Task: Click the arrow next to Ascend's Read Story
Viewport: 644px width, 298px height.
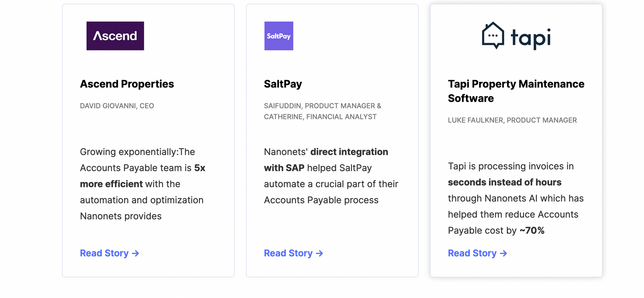Action: point(136,254)
